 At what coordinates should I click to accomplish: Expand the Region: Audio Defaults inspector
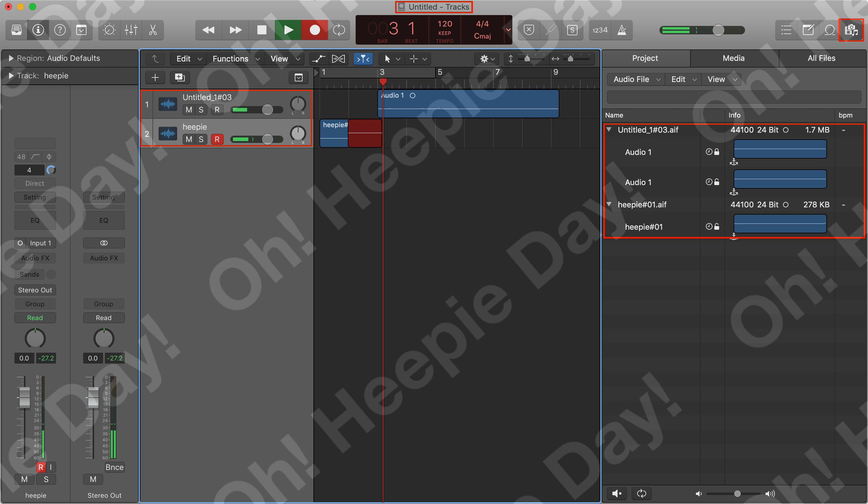coord(11,58)
